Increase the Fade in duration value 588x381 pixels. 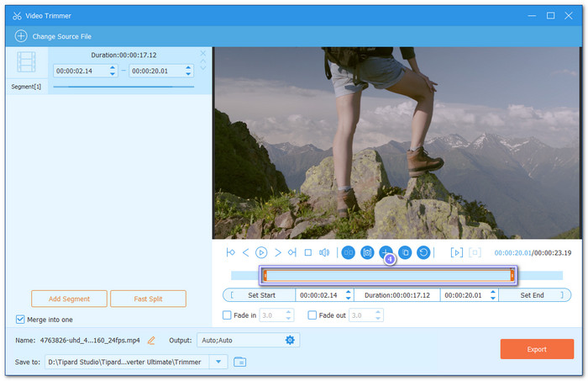click(288, 312)
